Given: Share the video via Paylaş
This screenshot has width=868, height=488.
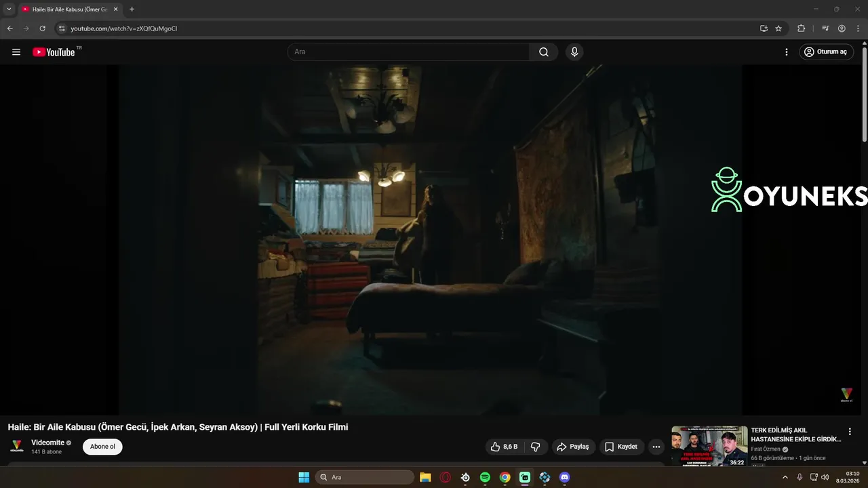Looking at the screenshot, I should click(572, 447).
